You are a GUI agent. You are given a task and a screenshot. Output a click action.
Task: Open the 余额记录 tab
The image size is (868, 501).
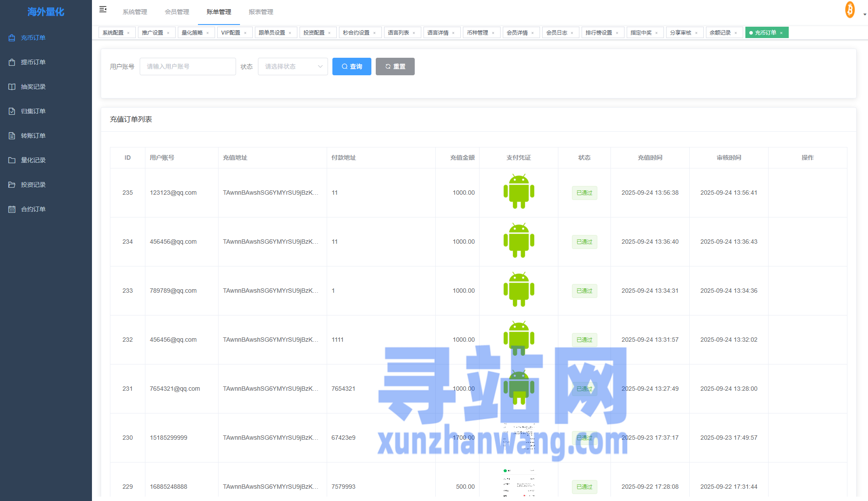coord(720,33)
